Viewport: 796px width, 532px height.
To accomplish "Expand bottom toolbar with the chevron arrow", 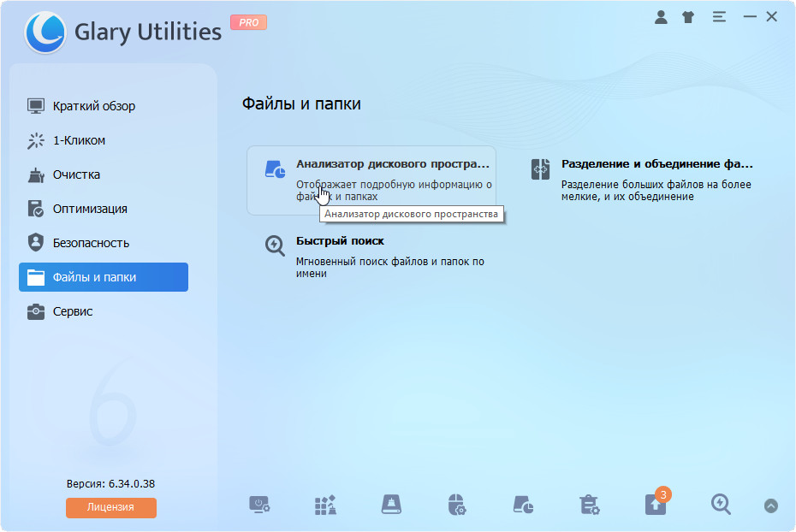I will 770,505.
